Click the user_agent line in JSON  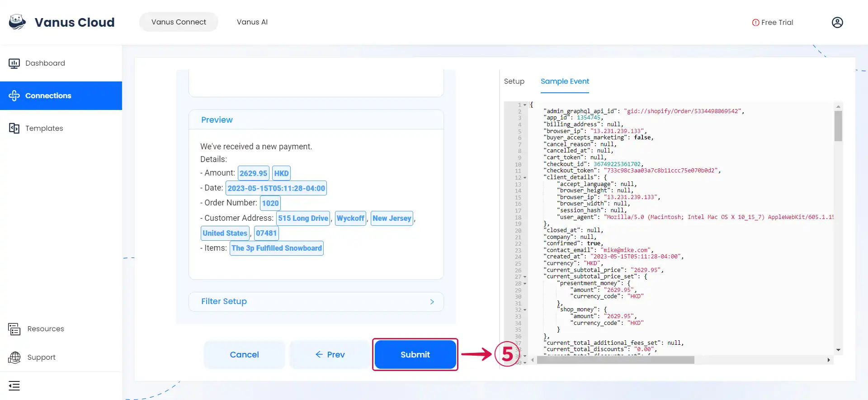(x=695, y=217)
